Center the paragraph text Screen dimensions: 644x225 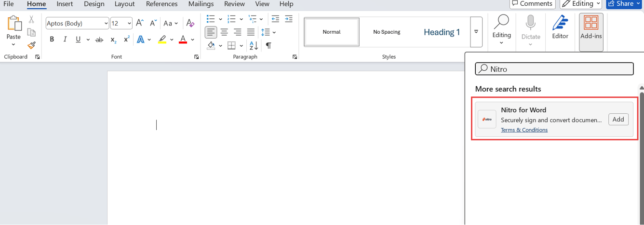coord(224,32)
